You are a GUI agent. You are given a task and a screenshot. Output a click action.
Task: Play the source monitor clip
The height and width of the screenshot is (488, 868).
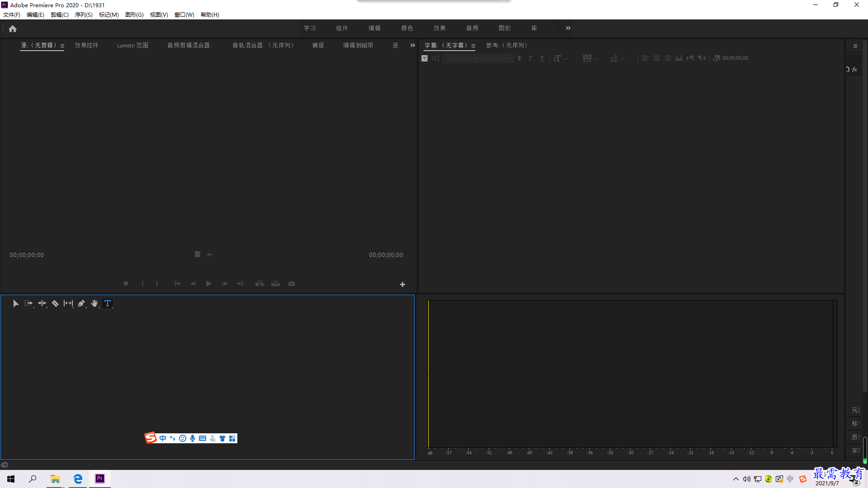[209, 284]
